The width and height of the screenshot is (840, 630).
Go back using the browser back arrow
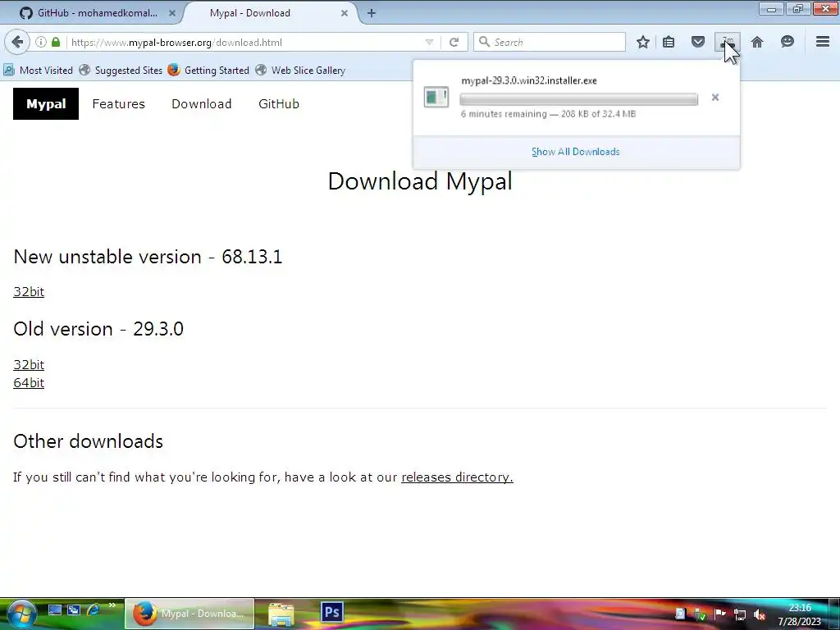tap(17, 42)
